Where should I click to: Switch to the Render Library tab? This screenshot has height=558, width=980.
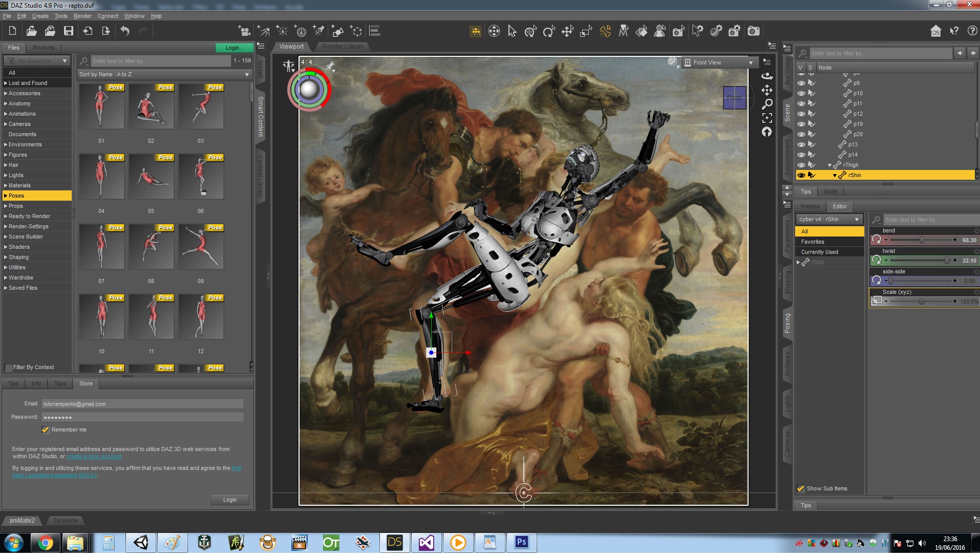click(343, 47)
